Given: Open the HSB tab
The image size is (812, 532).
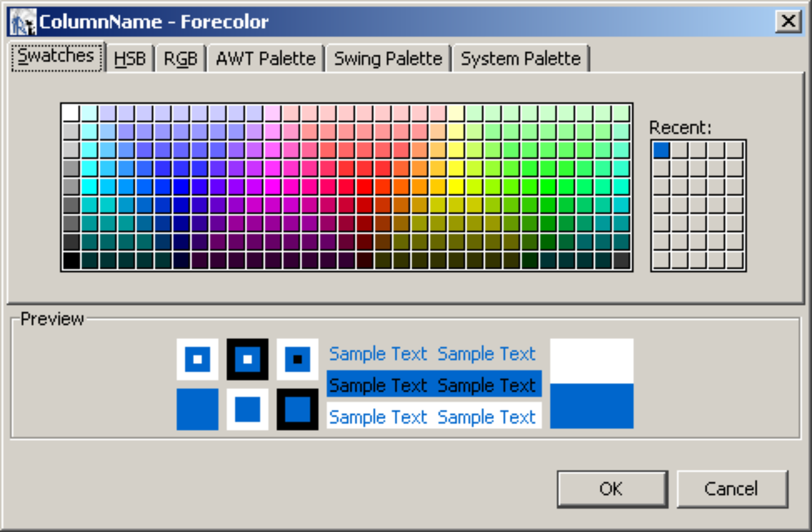Looking at the screenshot, I should coord(129,59).
